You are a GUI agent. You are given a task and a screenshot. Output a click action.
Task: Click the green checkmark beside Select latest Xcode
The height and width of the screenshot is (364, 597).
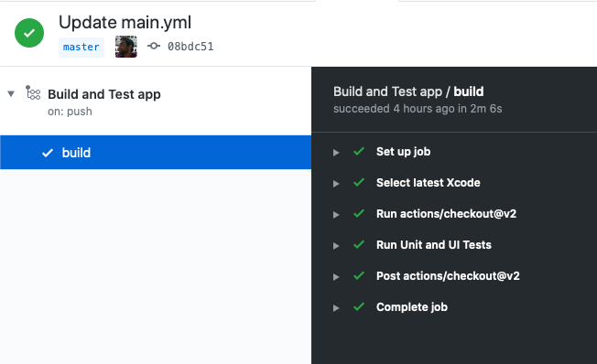click(x=359, y=183)
